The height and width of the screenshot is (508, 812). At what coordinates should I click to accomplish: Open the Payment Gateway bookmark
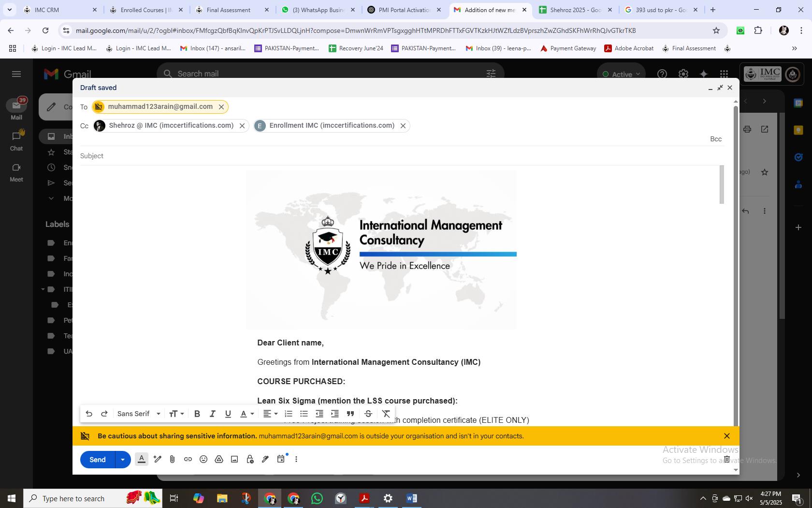(568, 48)
